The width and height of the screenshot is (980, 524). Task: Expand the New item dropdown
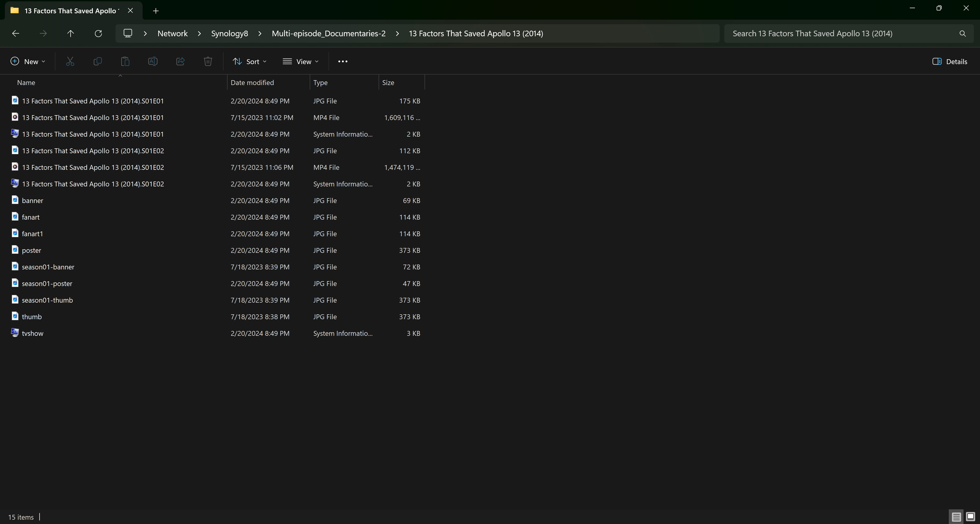pyautogui.click(x=28, y=61)
